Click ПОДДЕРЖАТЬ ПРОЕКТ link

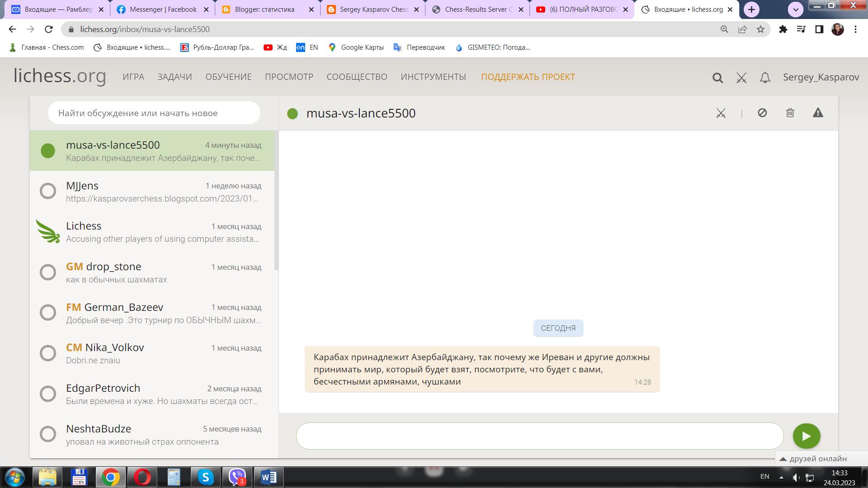click(x=528, y=77)
